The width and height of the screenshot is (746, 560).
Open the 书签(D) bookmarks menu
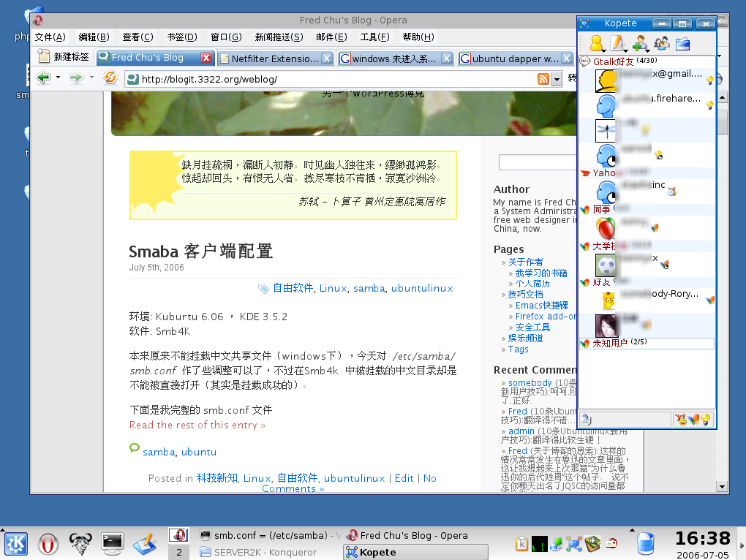tap(181, 37)
